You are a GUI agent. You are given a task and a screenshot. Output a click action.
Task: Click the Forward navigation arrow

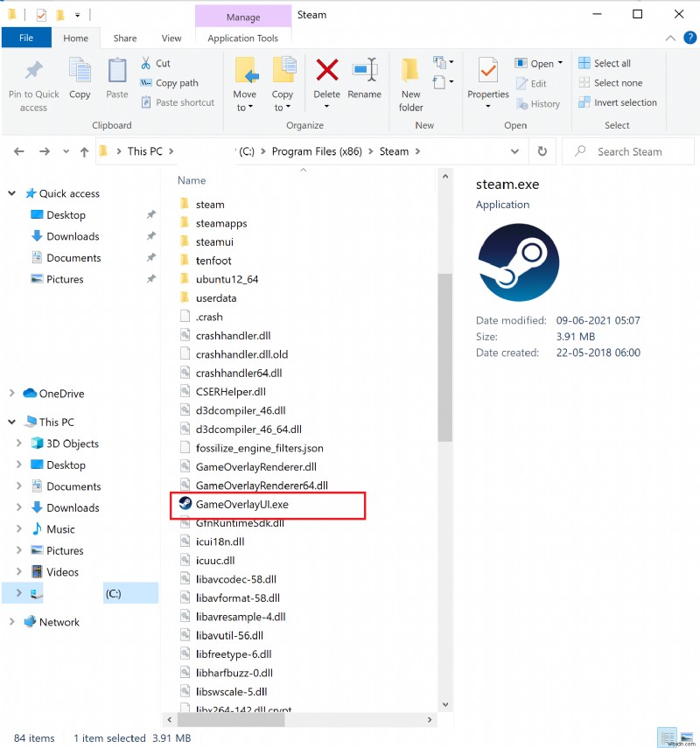(x=45, y=151)
